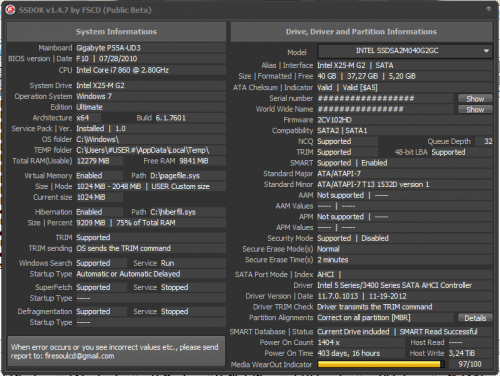Click the Intel 5 Series/3400 Series driver name
This screenshot has width=500, height=376.
395,285
